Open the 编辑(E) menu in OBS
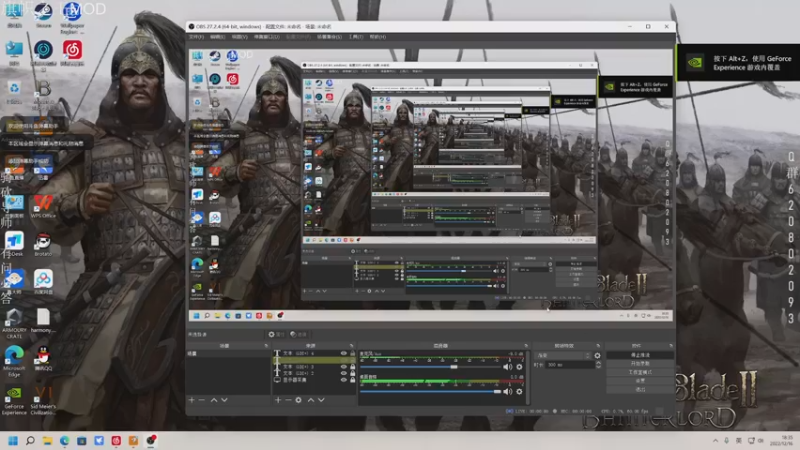The image size is (800, 450). tap(218, 37)
